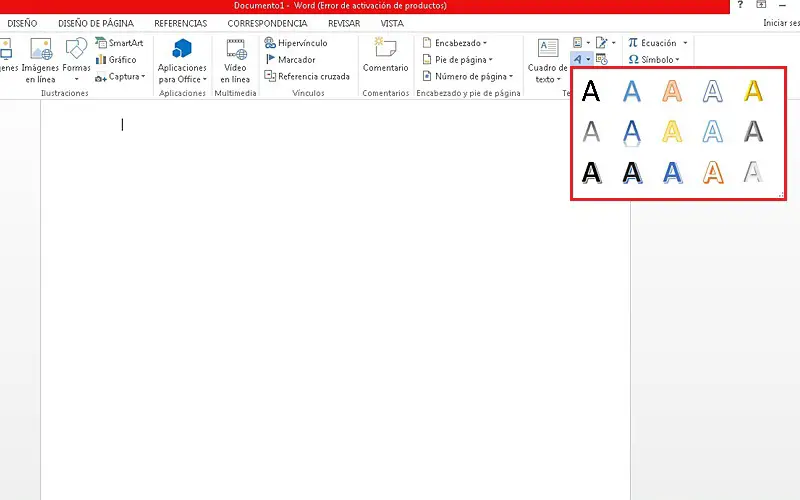Click the Vídeo en línea button
Image resolution: width=800 pixels, height=500 pixels.
tap(235, 61)
